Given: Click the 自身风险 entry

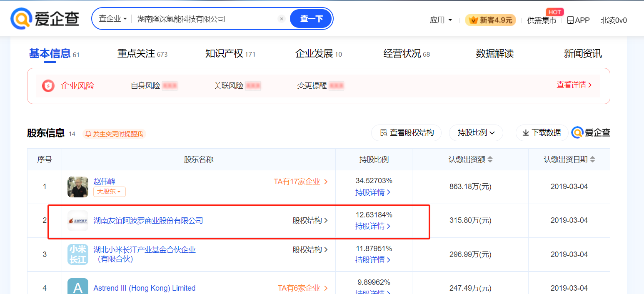Looking at the screenshot, I should coord(154,86).
